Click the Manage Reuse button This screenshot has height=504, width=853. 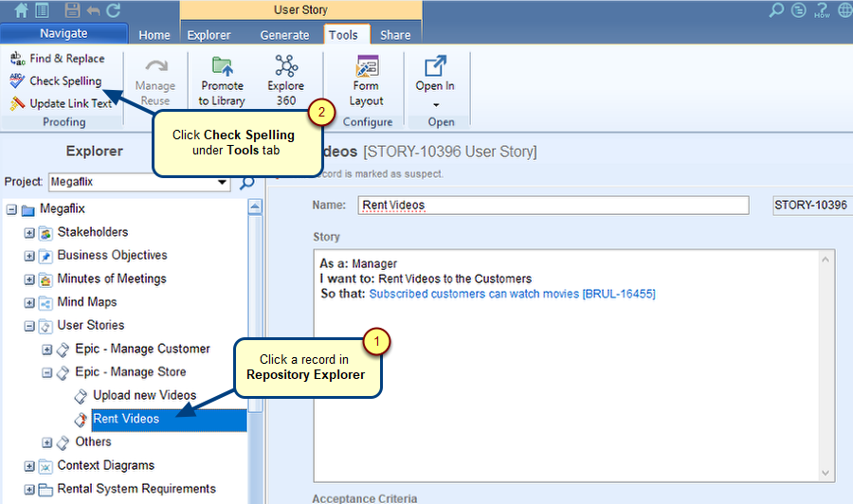click(x=155, y=82)
